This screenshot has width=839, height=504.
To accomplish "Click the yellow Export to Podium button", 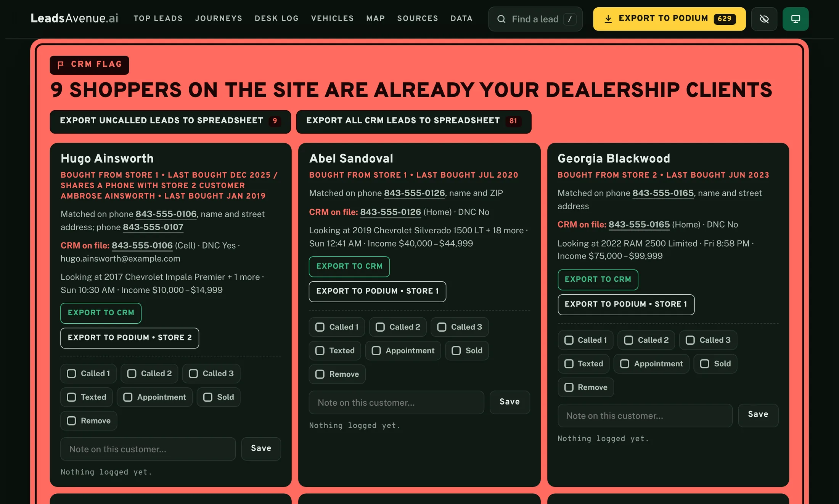I will point(669,19).
